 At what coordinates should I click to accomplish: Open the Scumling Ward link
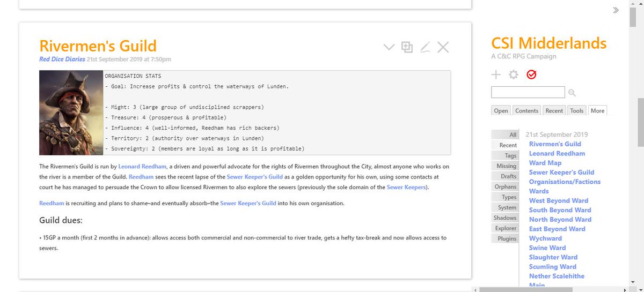coord(553,266)
